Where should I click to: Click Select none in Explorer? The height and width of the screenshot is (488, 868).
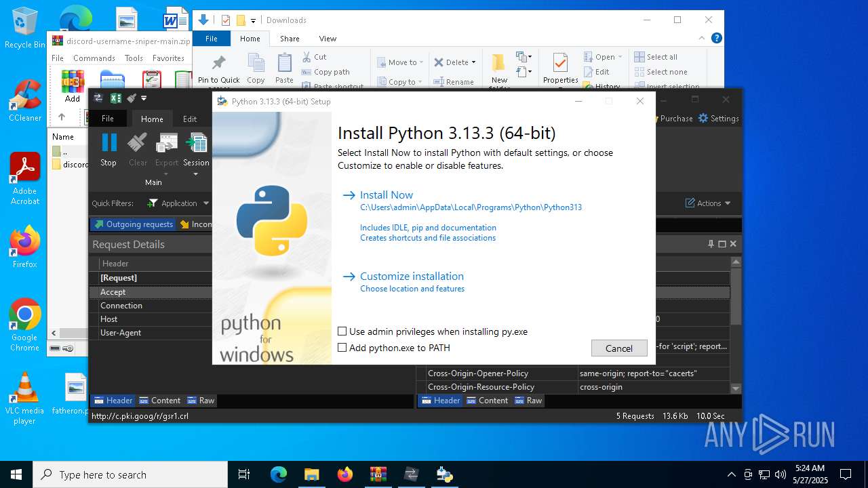pyautogui.click(x=661, y=72)
